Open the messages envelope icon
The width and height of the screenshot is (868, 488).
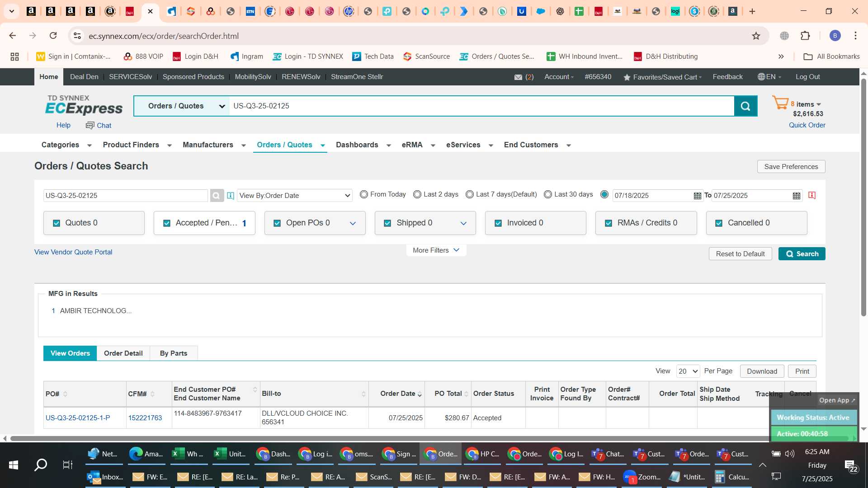coord(519,77)
